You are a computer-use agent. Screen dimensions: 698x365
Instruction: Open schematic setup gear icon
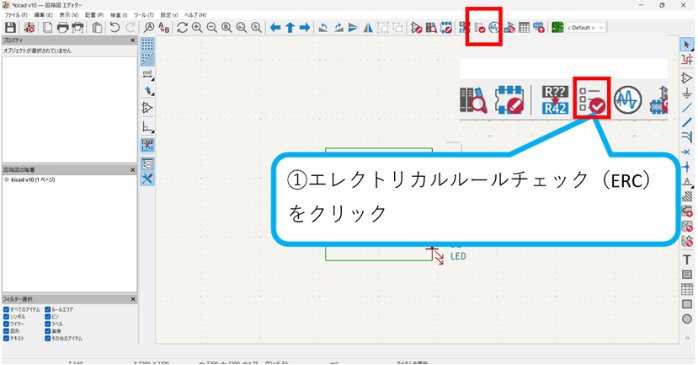[x=29, y=28]
